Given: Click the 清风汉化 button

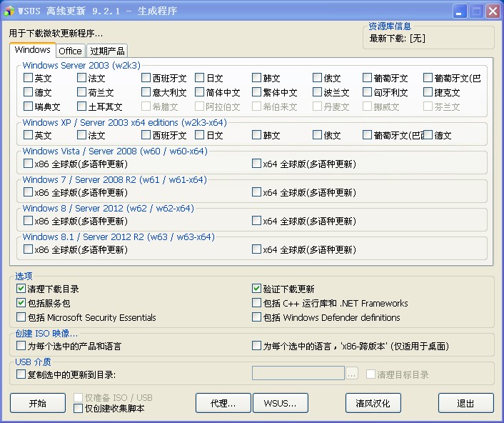Looking at the screenshot, I should click(373, 403).
